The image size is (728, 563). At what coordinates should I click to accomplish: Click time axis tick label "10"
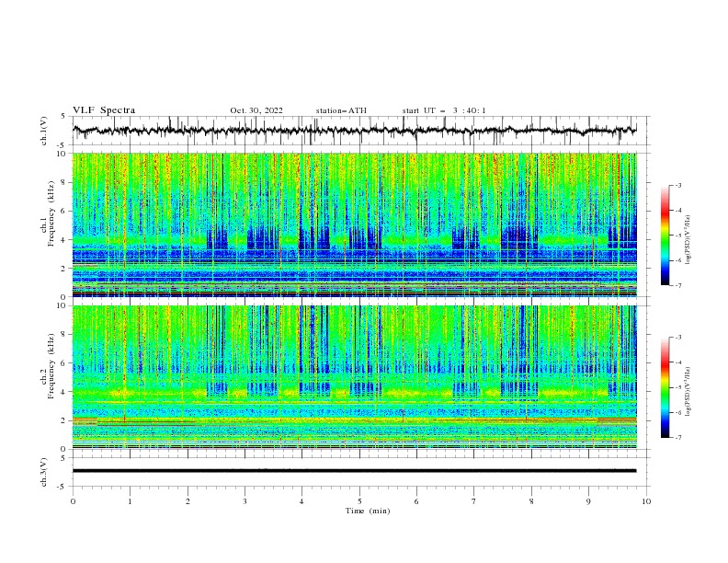pyautogui.click(x=646, y=501)
